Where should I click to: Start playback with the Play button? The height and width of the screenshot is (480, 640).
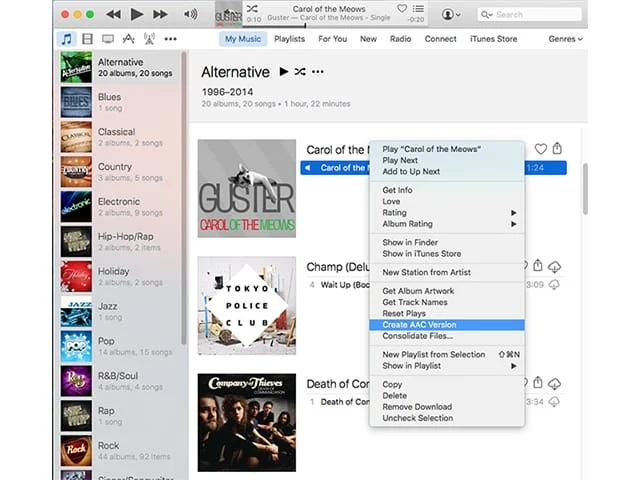tap(136, 14)
